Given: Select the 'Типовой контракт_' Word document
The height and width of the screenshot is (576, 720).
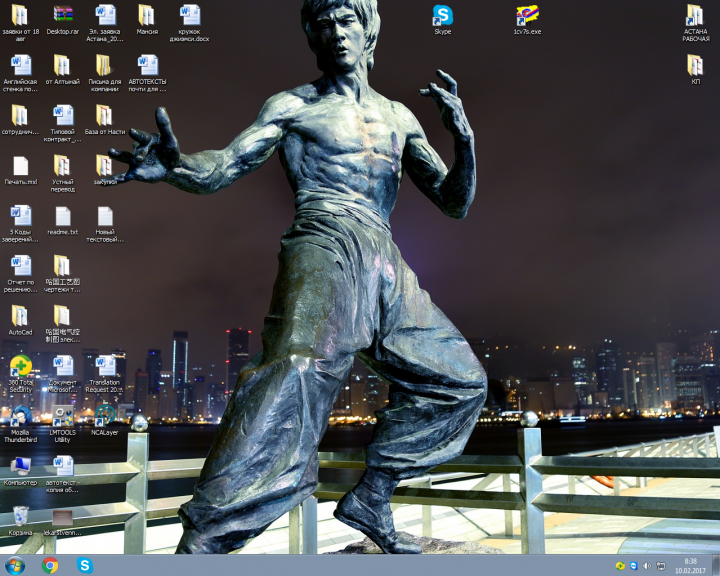Looking at the screenshot, I should [x=62, y=123].
